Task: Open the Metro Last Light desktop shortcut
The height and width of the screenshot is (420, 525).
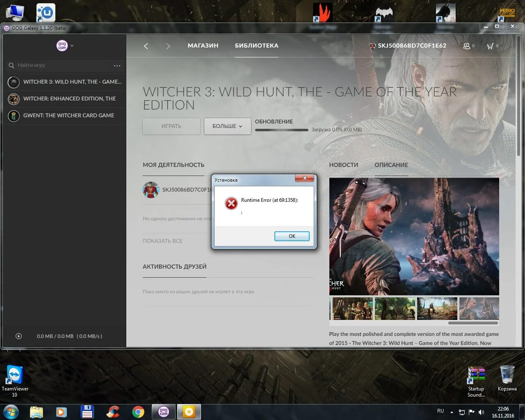Action: [x=507, y=14]
